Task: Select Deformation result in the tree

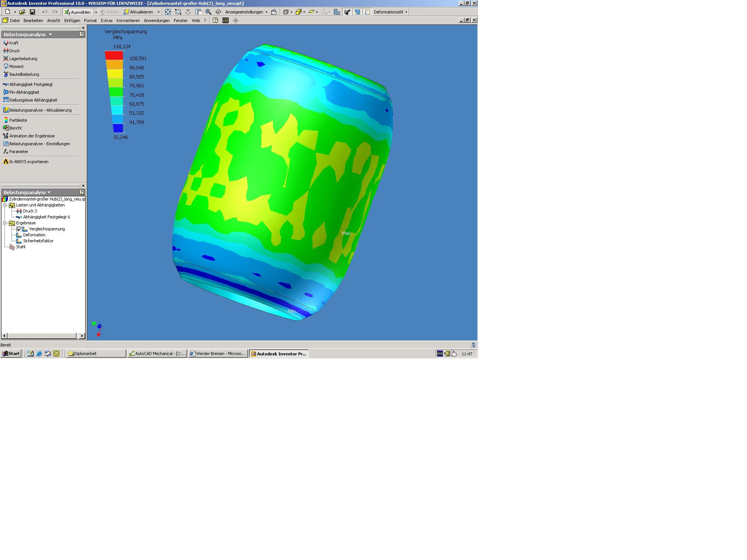Action: [x=31, y=235]
